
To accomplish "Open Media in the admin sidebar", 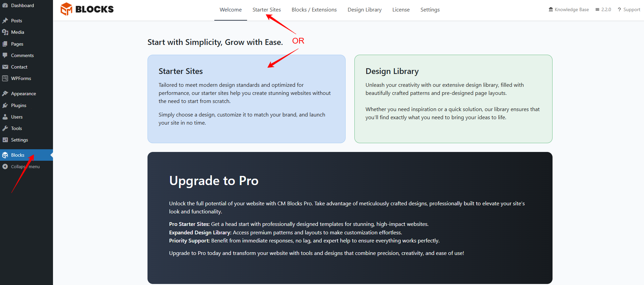I will pos(26,32).
